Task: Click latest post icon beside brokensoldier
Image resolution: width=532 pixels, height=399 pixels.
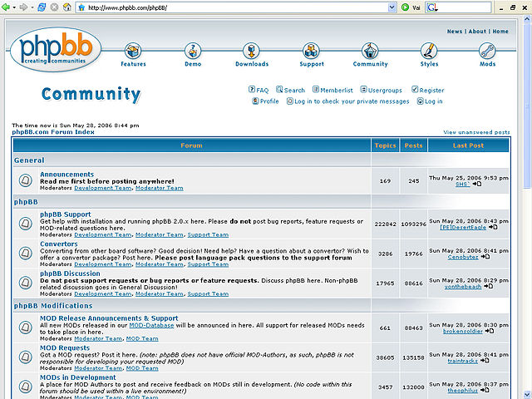Action: point(490,331)
